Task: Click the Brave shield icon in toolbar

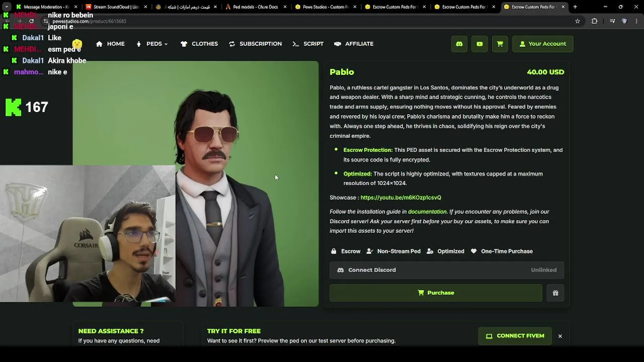Action: pos(624,21)
